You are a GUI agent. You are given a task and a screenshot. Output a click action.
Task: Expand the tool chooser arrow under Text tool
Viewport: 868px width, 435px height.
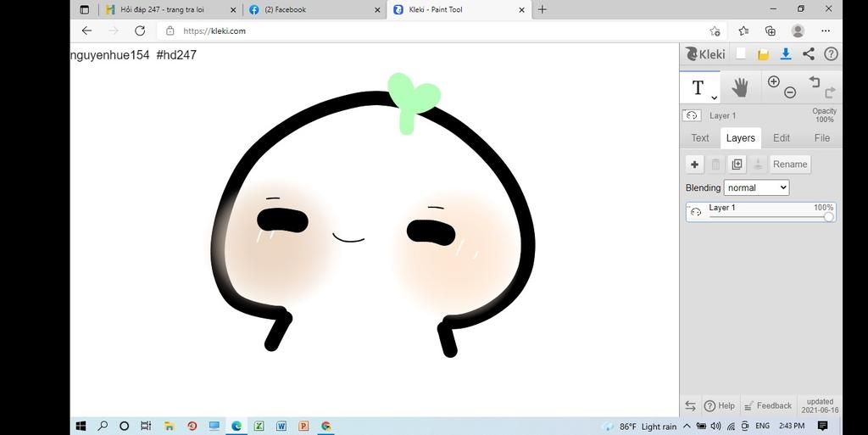(x=714, y=98)
